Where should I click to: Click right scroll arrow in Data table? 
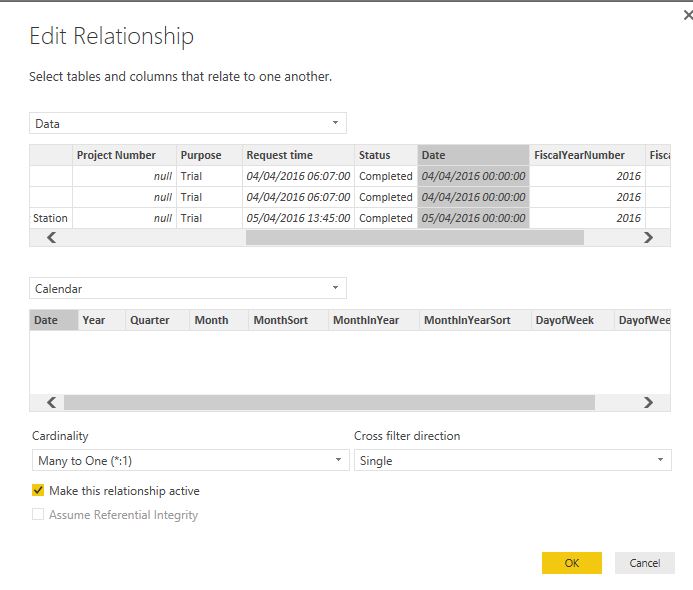click(x=648, y=238)
